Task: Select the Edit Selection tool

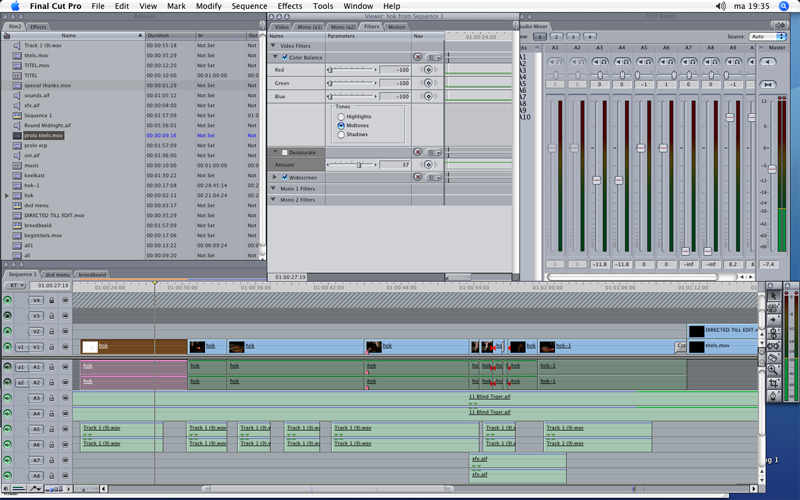Action: tap(773, 308)
